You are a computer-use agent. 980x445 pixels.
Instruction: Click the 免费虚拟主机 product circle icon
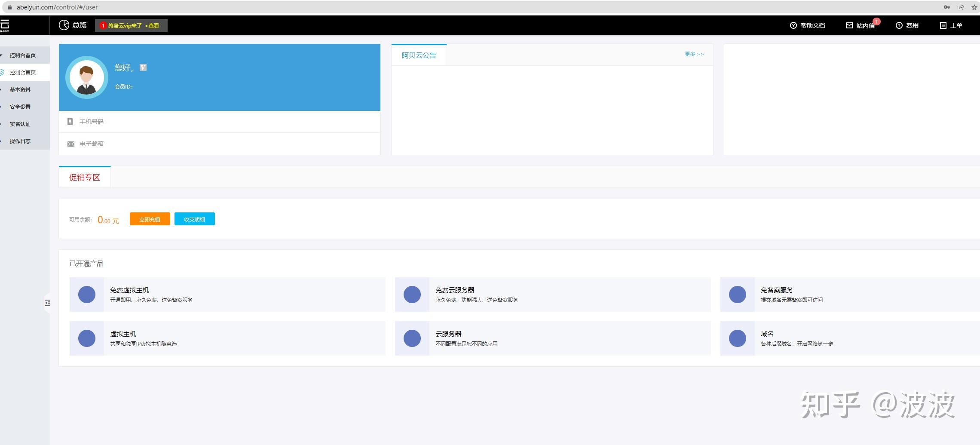click(x=87, y=295)
